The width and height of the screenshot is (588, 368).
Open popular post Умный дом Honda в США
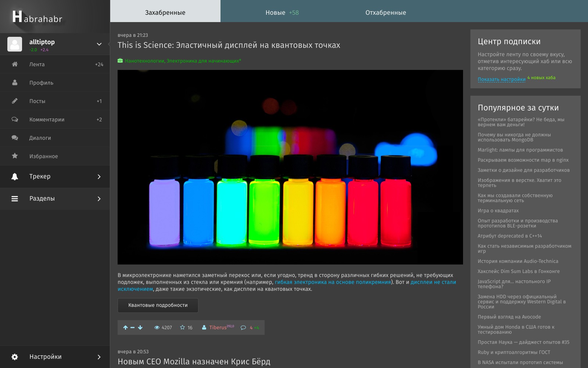(x=516, y=329)
